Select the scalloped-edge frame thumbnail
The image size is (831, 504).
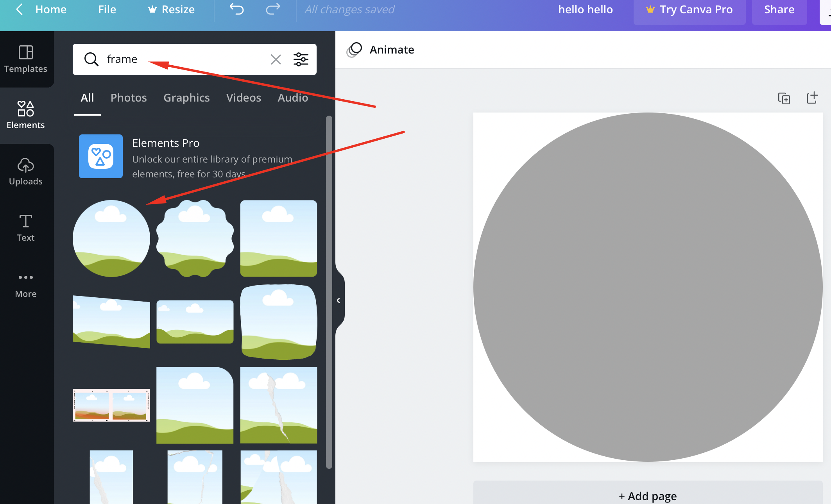point(195,239)
